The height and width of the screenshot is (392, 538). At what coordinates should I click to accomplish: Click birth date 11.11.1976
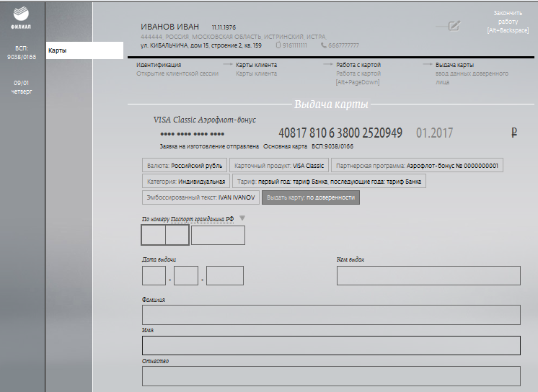coord(224,27)
